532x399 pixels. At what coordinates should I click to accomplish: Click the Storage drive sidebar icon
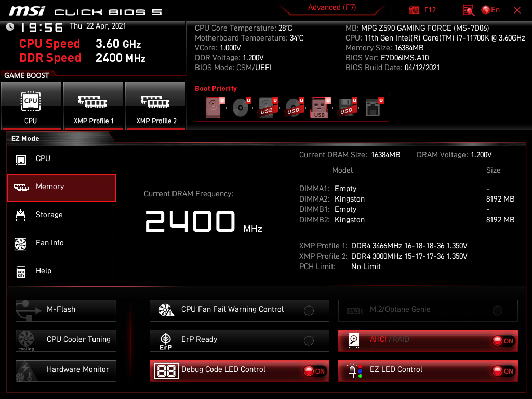pyautogui.click(x=21, y=215)
